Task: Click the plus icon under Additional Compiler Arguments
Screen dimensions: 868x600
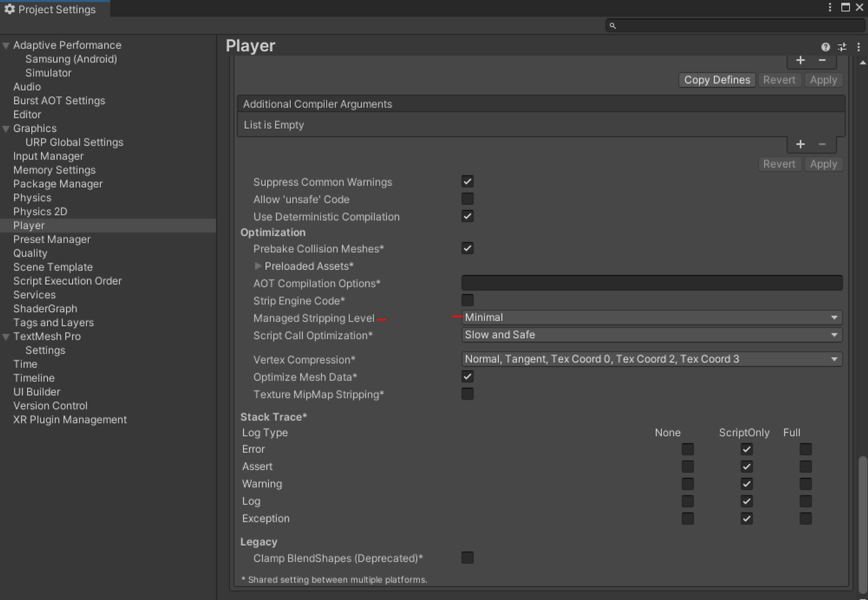Action: tap(800, 144)
